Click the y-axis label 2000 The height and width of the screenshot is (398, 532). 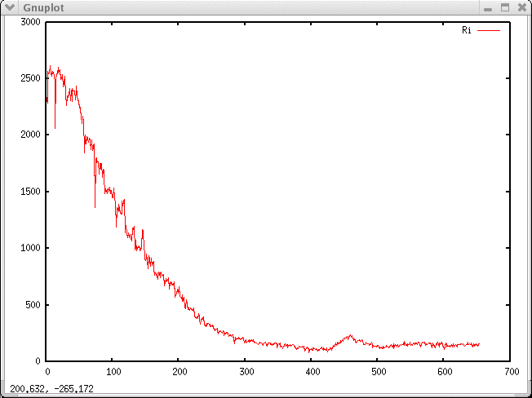tap(30, 135)
